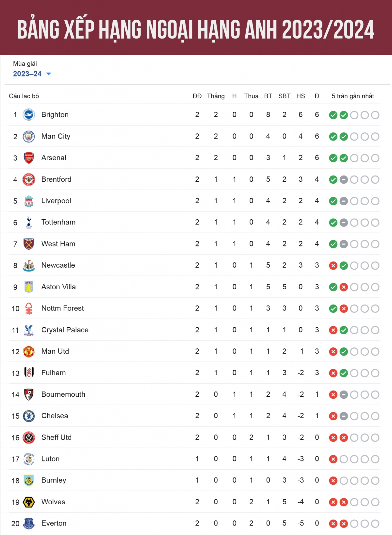392x535 pixels.
Task: Click the Thắng column header
Action: [x=216, y=96]
